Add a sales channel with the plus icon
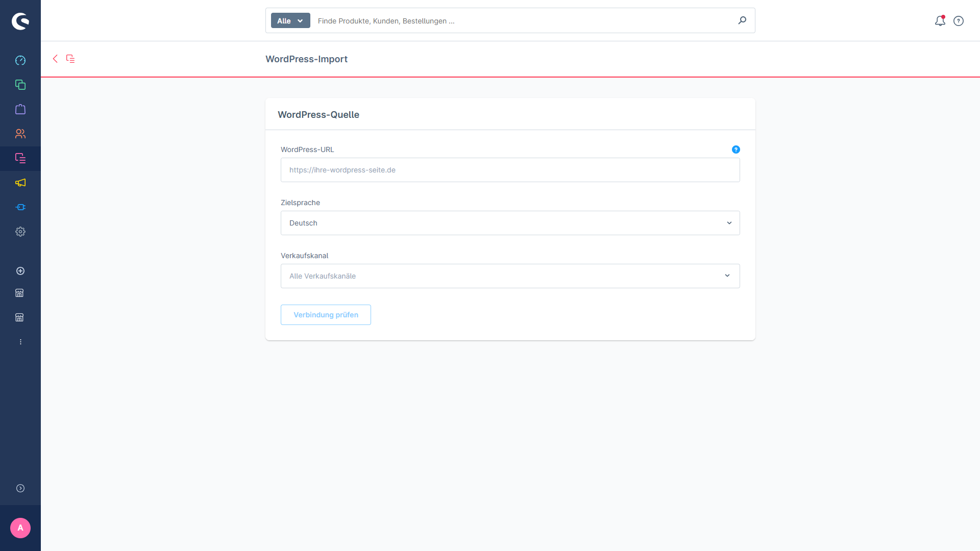The height and width of the screenshot is (551, 980). coord(20,271)
